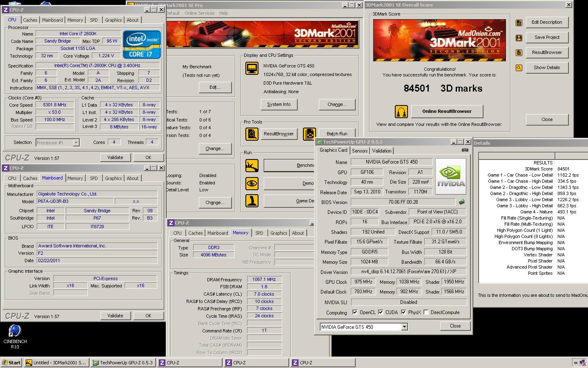Open Help menu in 3DMark

coord(223,13)
